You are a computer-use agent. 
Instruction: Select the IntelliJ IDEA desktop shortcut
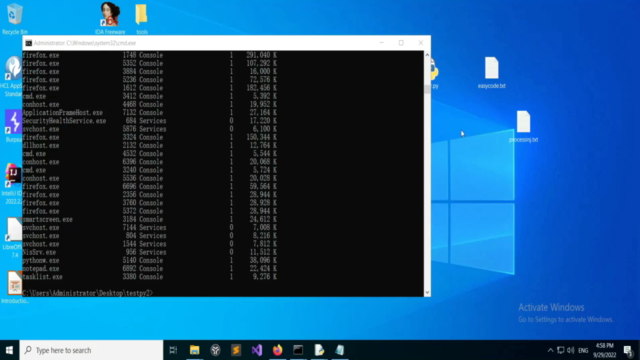pos(12,184)
